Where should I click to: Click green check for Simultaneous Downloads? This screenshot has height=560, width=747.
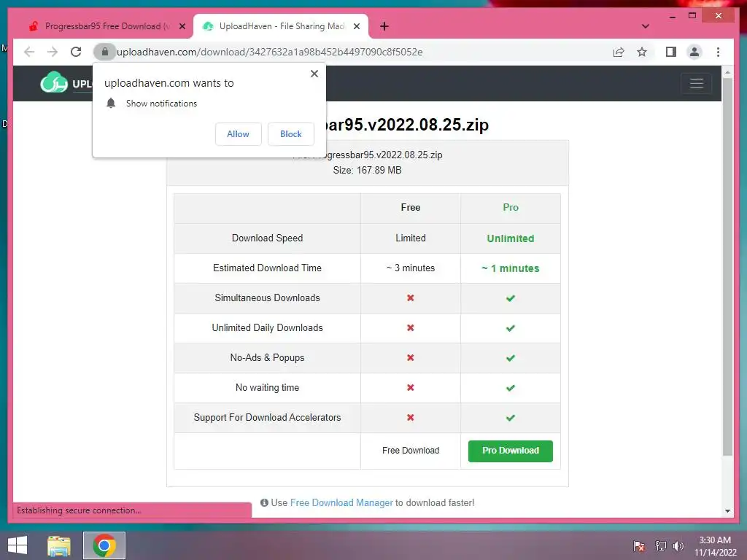510,298
